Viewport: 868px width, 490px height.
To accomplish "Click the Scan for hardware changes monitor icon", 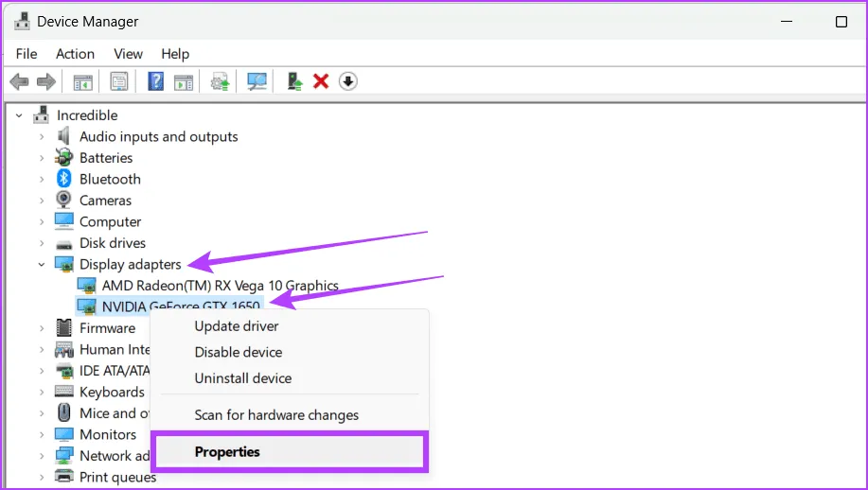I will 257,82.
